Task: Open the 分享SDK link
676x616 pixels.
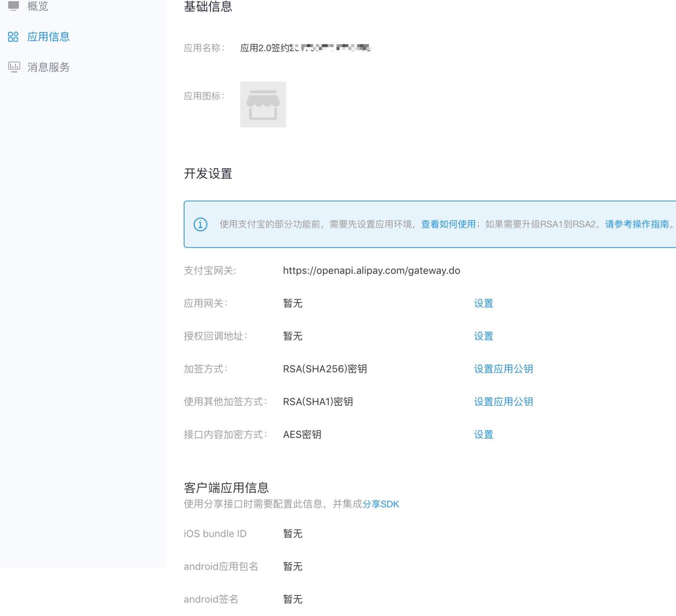Action: pyautogui.click(x=381, y=504)
